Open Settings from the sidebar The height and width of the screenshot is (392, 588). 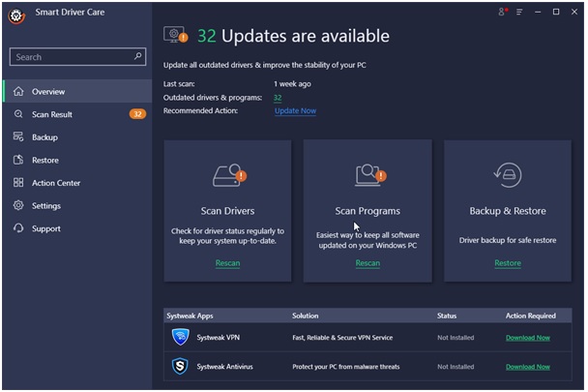click(x=45, y=205)
